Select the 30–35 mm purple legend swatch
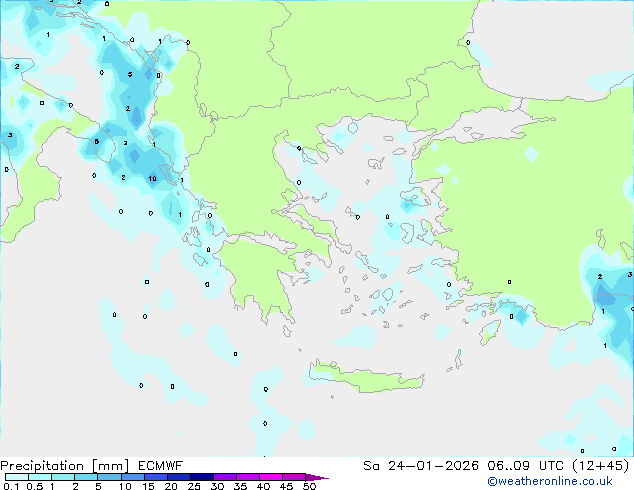Image resolution: width=634 pixels, height=490 pixels. 224,477
